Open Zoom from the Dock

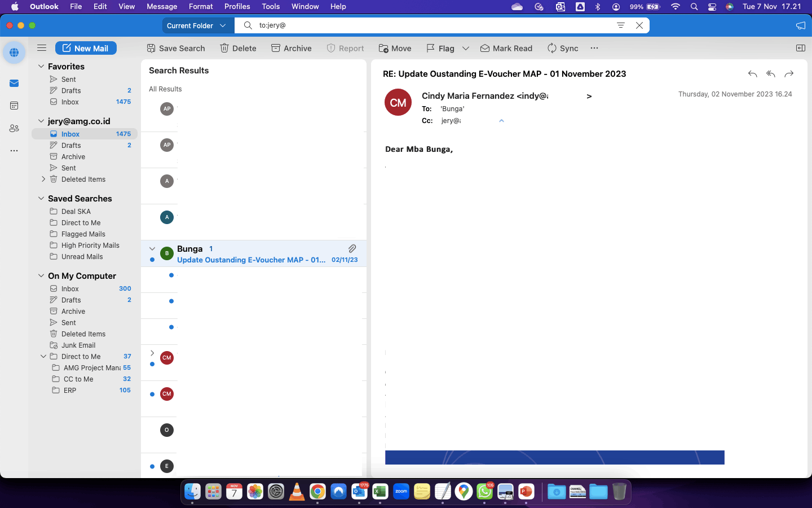click(401, 492)
